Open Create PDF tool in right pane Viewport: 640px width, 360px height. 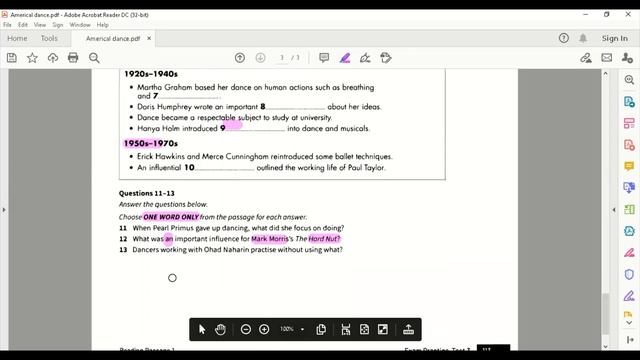(x=629, y=145)
